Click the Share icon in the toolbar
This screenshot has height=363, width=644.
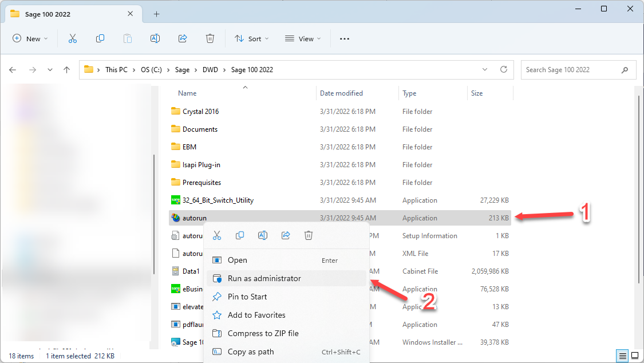(182, 38)
